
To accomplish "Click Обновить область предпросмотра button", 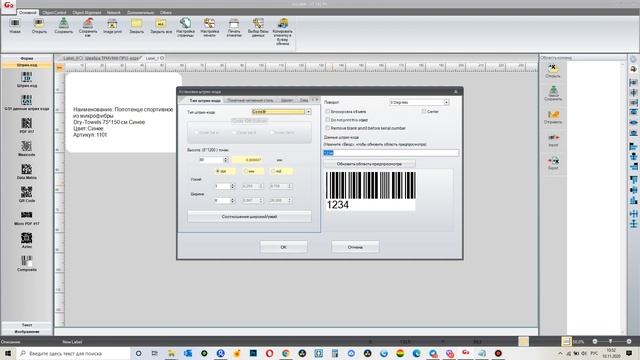I will [369, 164].
